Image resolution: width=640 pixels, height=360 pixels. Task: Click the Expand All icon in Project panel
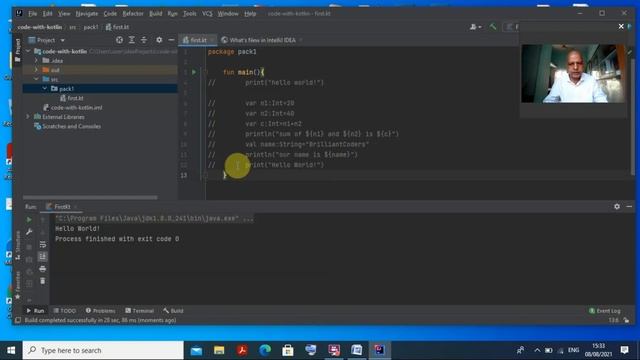(x=131, y=40)
